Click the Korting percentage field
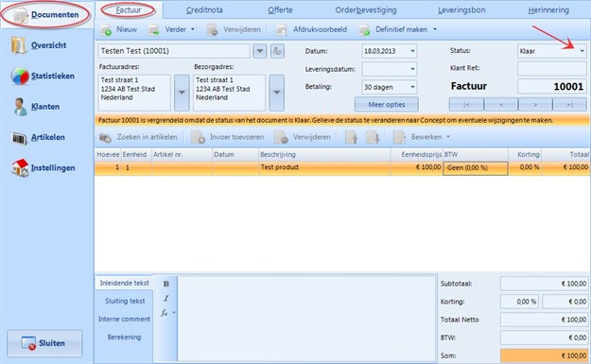The image size is (591, 364). tap(519, 302)
